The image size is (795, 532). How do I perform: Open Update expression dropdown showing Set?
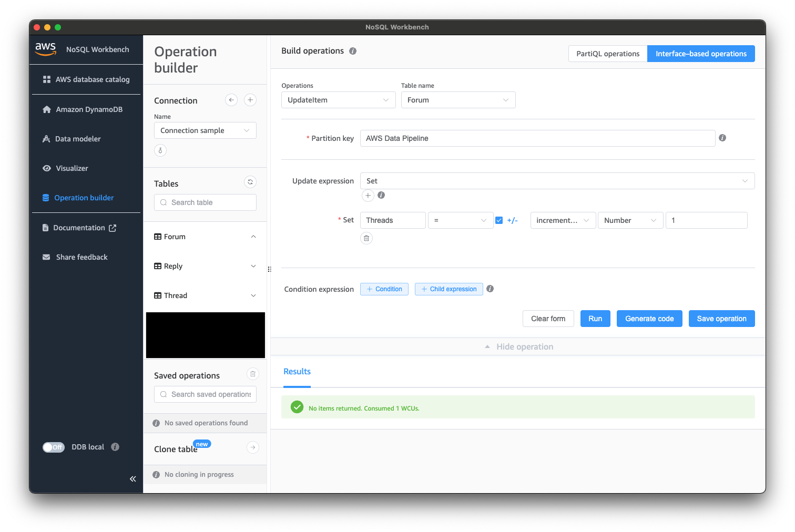(557, 181)
